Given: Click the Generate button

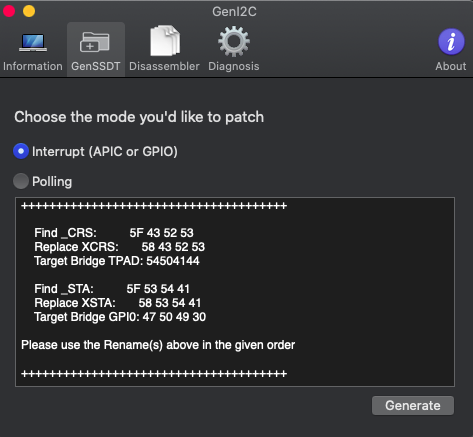Looking at the screenshot, I should pyautogui.click(x=413, y=406).
